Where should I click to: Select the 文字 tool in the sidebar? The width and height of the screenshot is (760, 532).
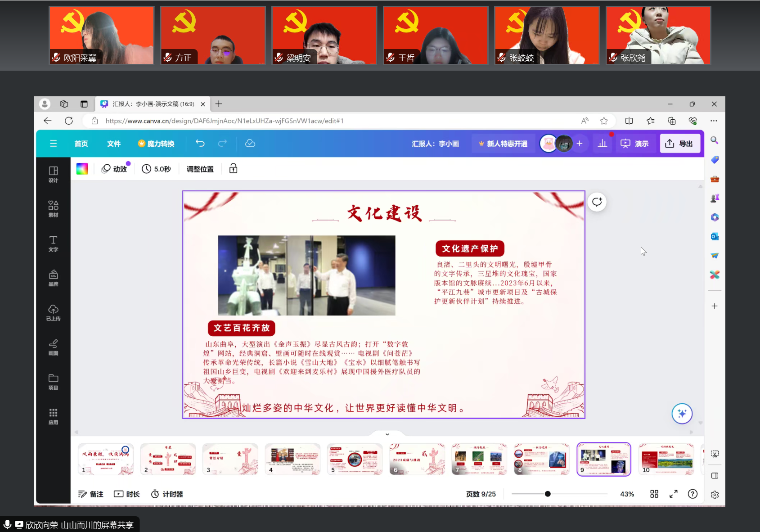tap(53, 243)
